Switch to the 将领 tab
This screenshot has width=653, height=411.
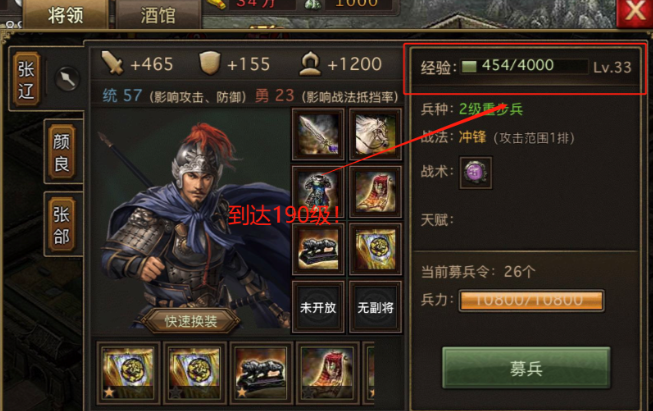click(x=65, y=15)
